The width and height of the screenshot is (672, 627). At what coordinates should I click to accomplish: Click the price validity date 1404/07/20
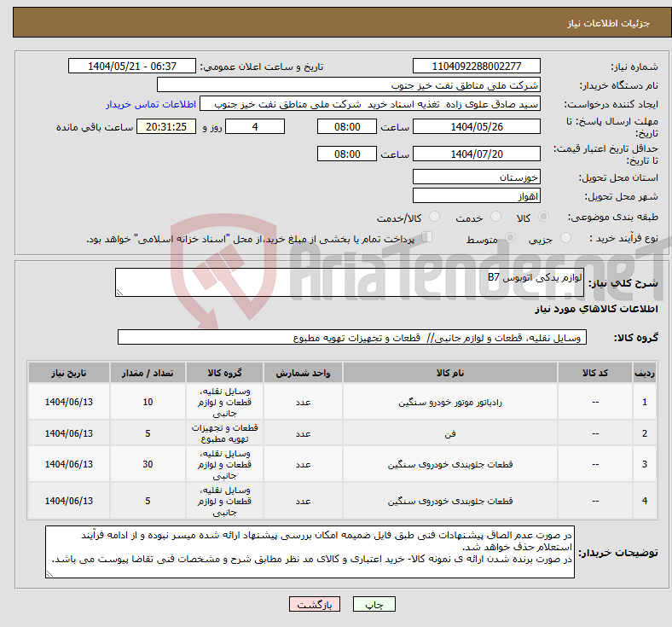tap(476, 154)
